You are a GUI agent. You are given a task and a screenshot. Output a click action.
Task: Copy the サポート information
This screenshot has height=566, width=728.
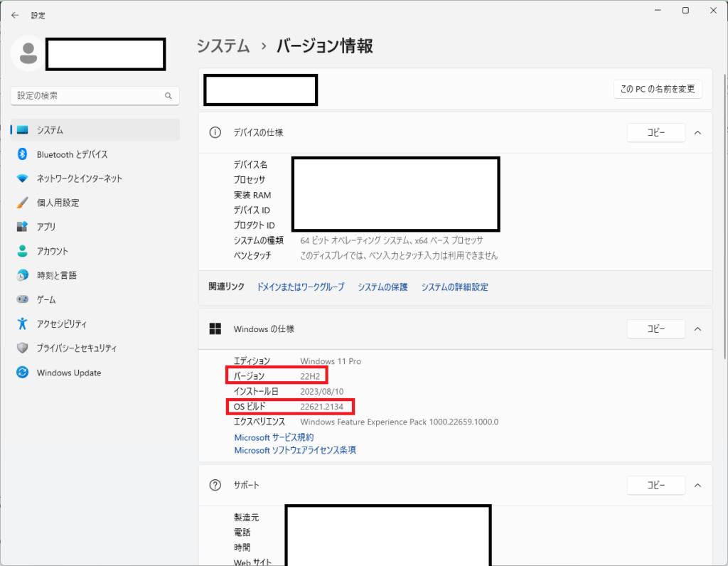coord(655,485)
